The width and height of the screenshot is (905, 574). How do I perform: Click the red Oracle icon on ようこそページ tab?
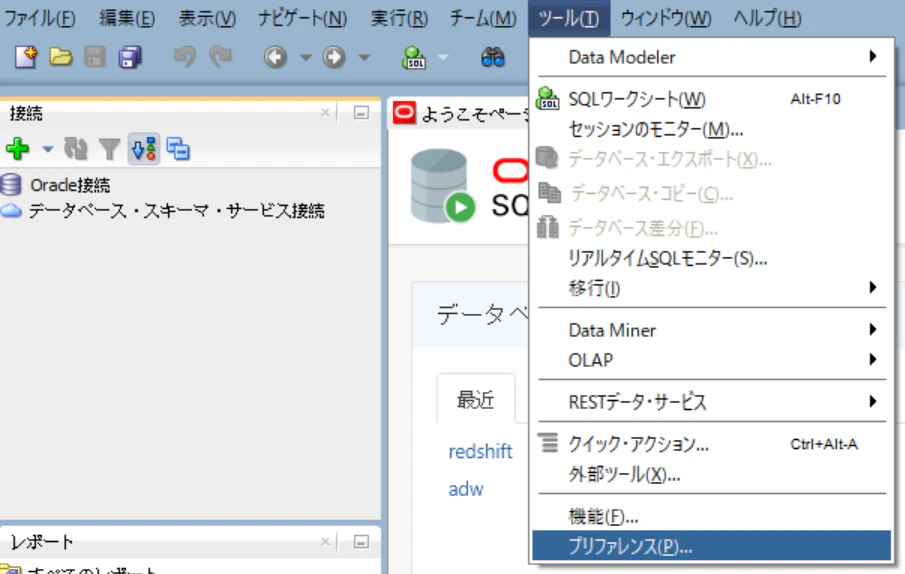404,112
